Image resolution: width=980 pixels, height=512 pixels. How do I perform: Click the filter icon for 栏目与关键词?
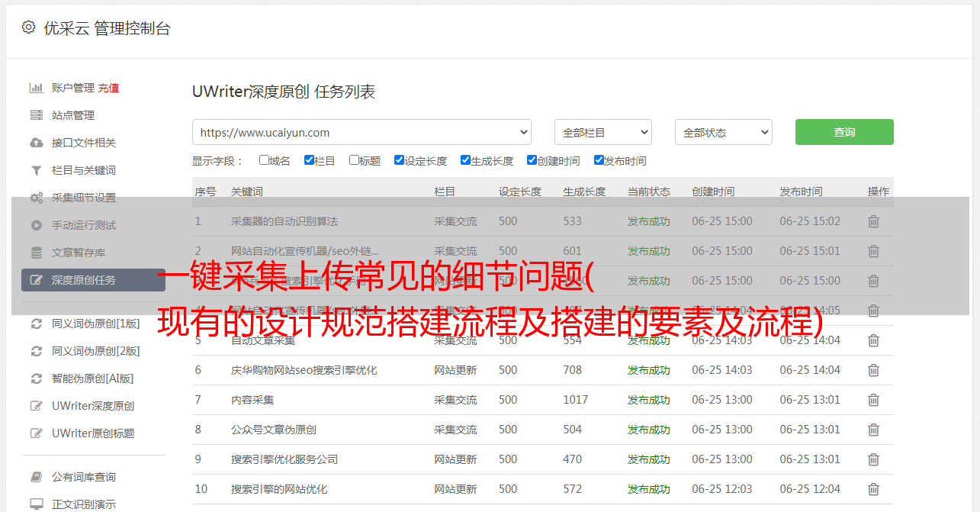[x=36, y=170]
